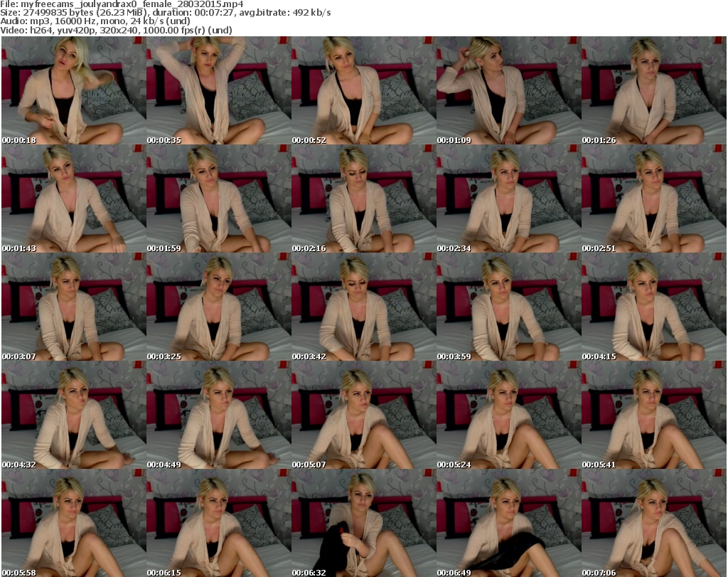This screenshot has height=577, width=728.
Task: Select the thumbnail frame at 00:05:41
Action: click(654, 415)
